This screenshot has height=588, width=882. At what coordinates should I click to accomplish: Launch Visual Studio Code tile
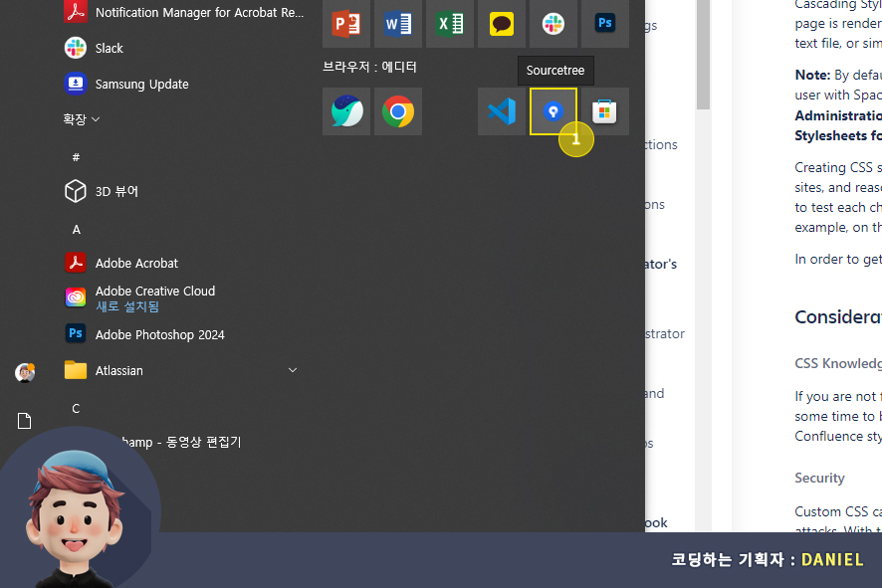pos(501,111)
